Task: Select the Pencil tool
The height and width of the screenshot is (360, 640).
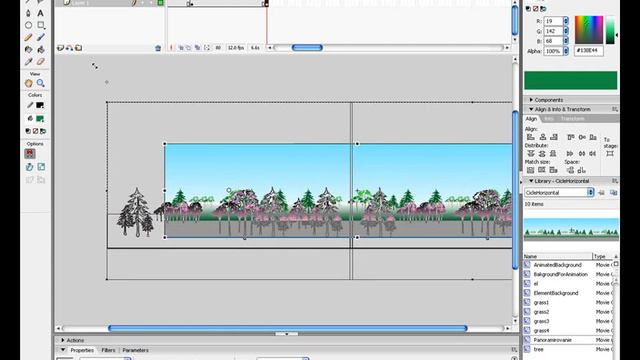Action: (28, 38)
